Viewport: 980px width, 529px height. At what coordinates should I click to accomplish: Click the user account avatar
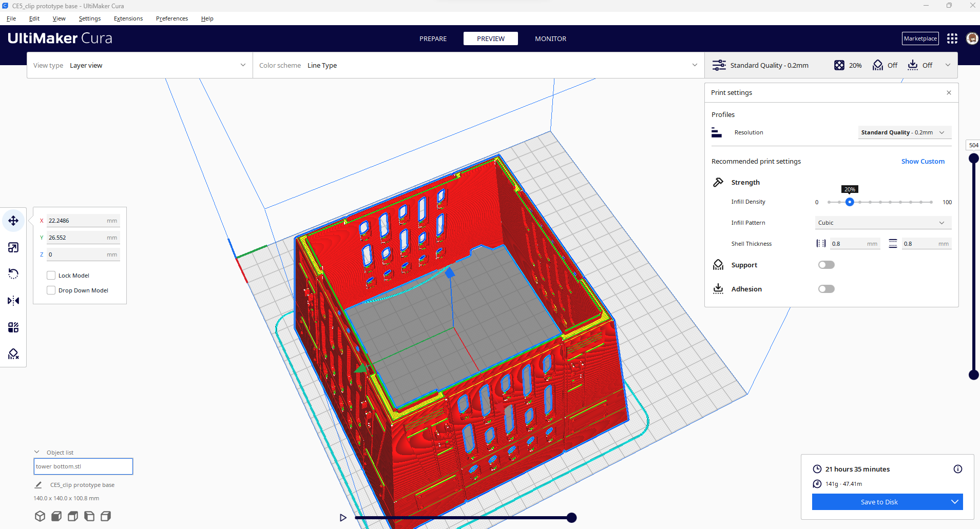pos(972,38)
